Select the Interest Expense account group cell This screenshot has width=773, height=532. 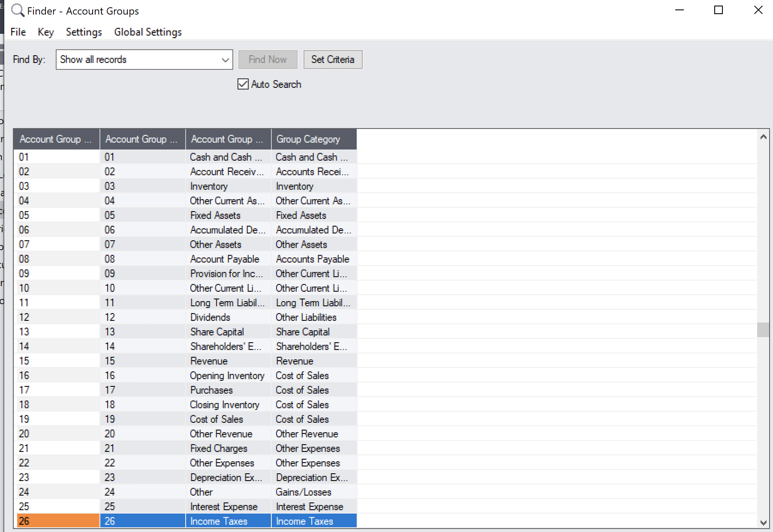(229, 507)
